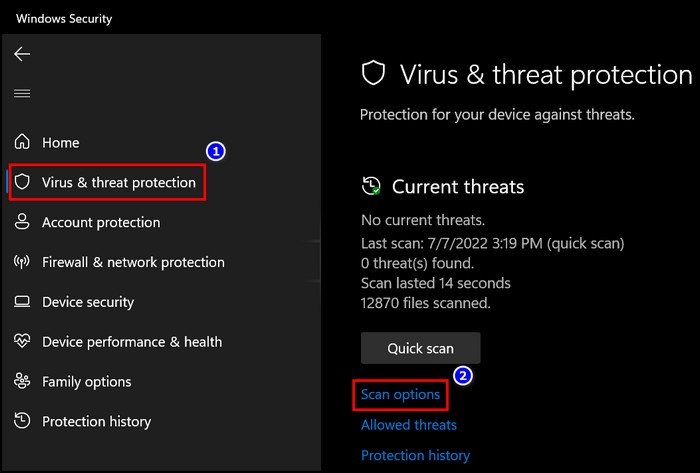Click the Family options people icon
700x473 pixels.
click(x=22, y=381)
